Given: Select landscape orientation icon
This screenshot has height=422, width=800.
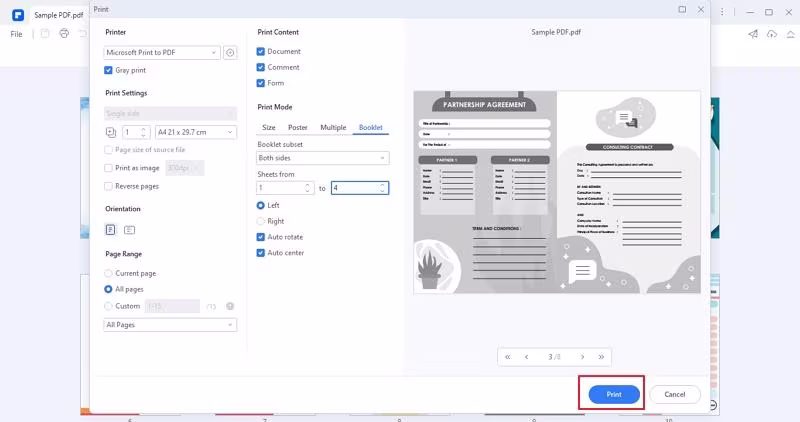Looking at the screenshot, I should tap(130, 230).
